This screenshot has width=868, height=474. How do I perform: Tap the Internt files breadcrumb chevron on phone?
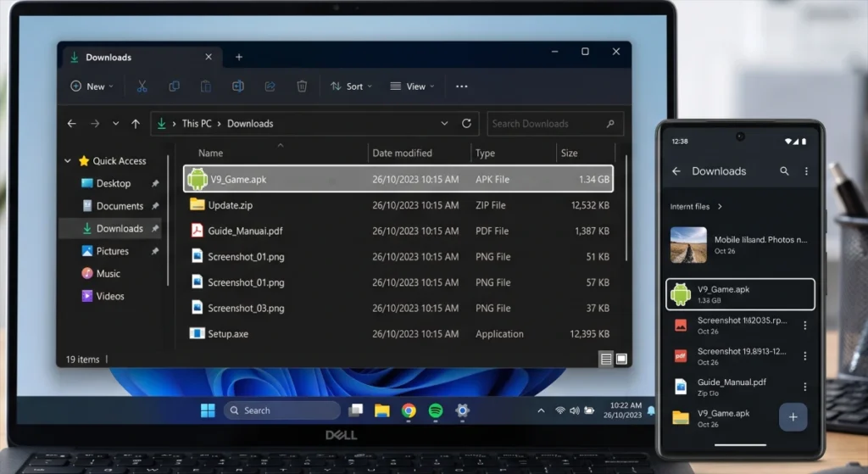click(x=720, y=207)
